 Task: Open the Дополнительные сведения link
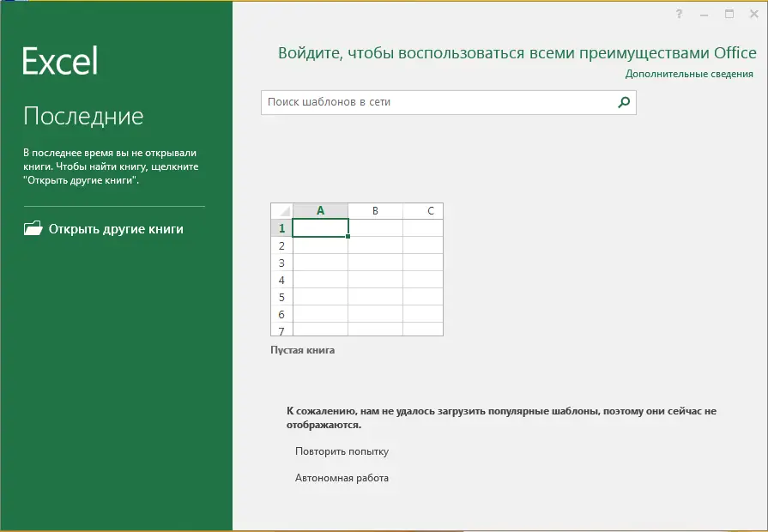[x=686, y=76]
